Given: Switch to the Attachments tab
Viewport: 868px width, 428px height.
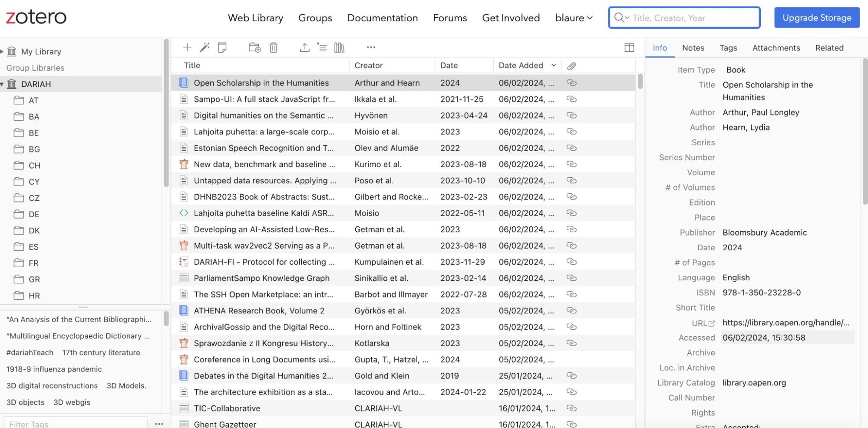Looking at the screenshot, I should point(776,48).
